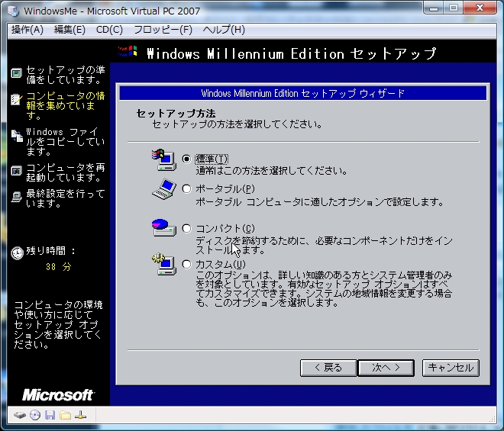Click the laptop icon beside ポータブル
This screenshot has width=504, height=431.
164,189
